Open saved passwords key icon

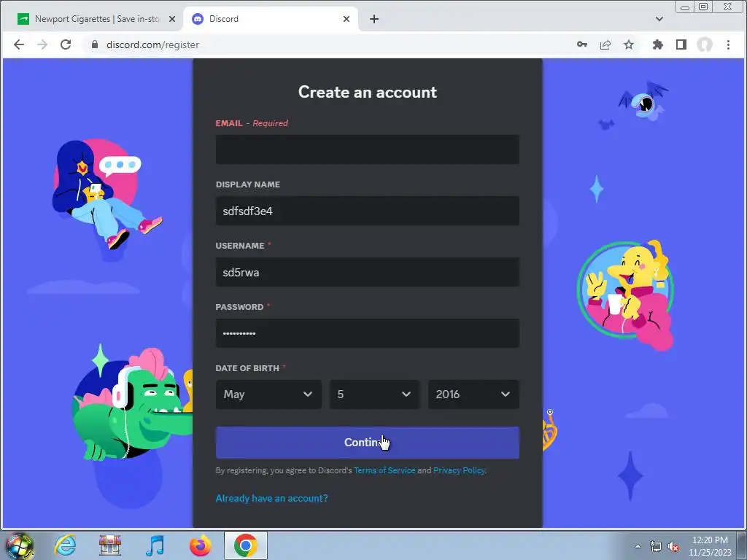tap(581, 44)
